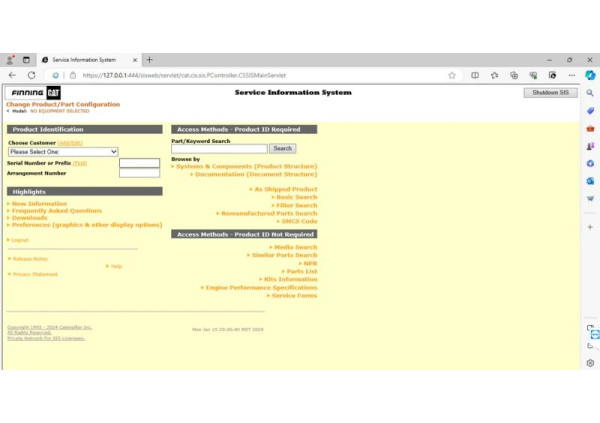Open Edge sidebar settings gear
The height and width of the screenshot is (423, 600).
591,363
